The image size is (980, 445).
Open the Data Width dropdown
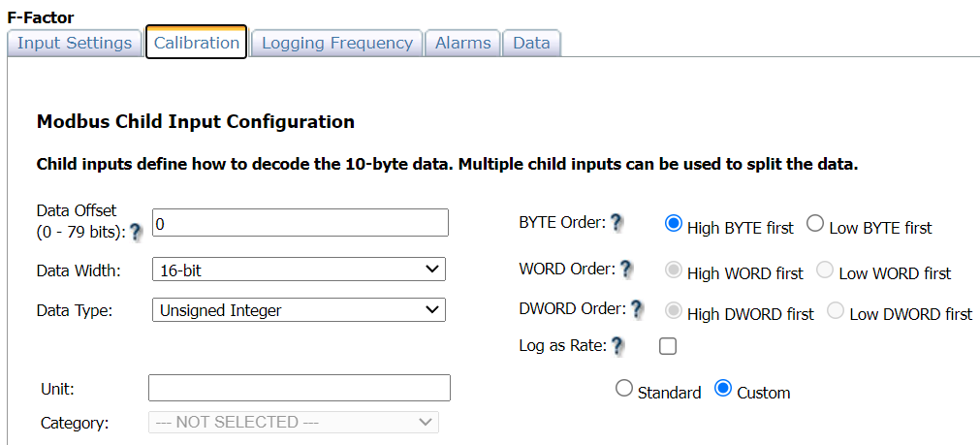[299, 270]
